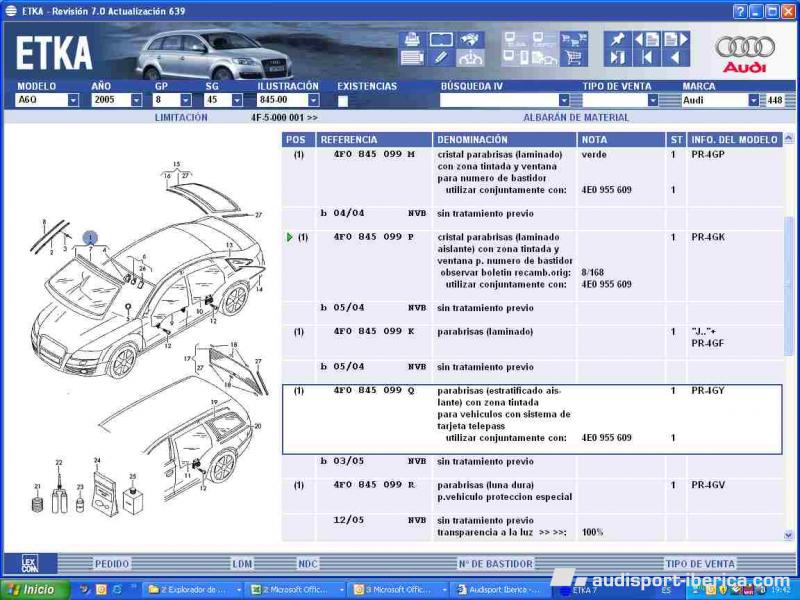Open the Modelo dropdown
The image size is (800, 600).
(73, 100)
